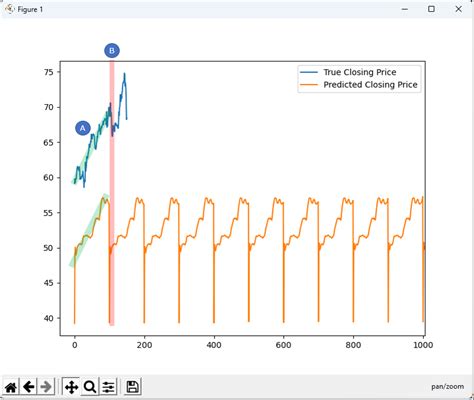This screenshot has height=400, width=474.
Task: Toggle the pan/zoom move tool
Action: point(71,387)
